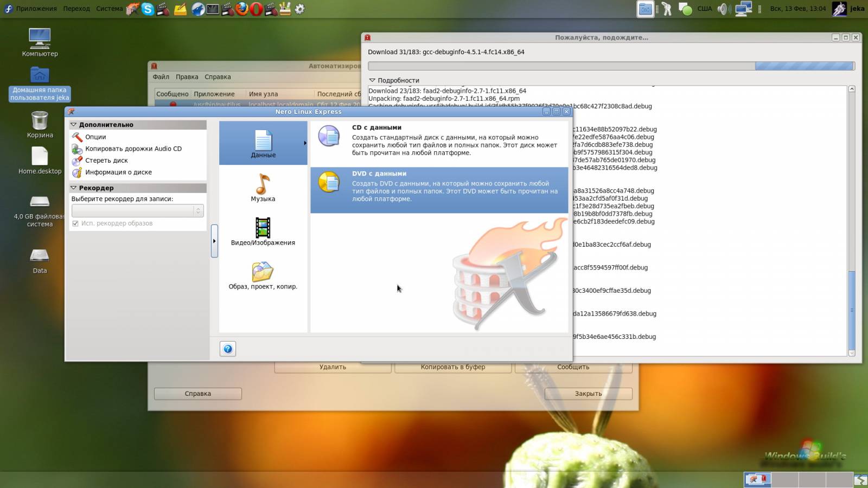868x488 pixels.
Task: Sort by the Имя узла column header
Action: [x=280, y=94]
